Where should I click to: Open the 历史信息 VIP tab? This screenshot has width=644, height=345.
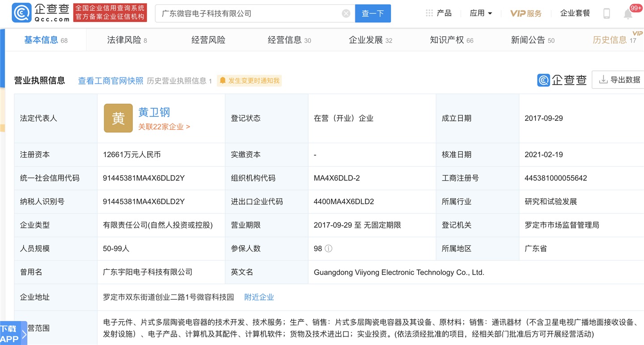pyautogui.click(x=614, y=40)
